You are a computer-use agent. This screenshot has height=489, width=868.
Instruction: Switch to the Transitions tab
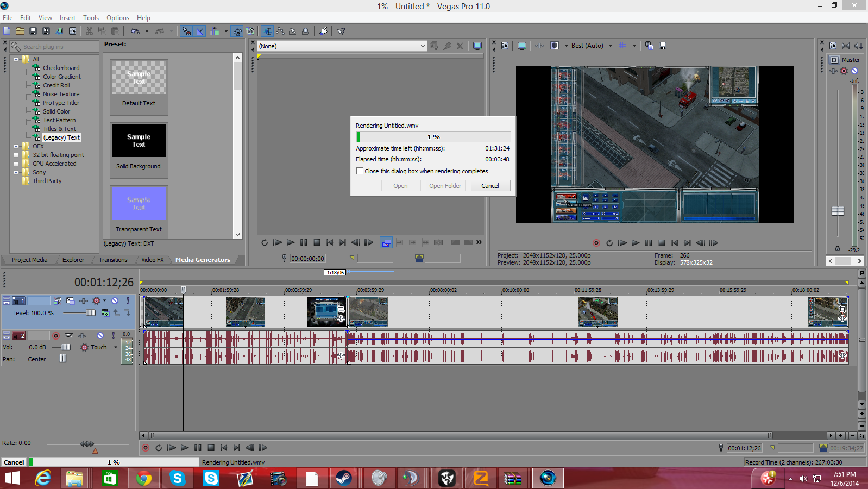[113, 260]
